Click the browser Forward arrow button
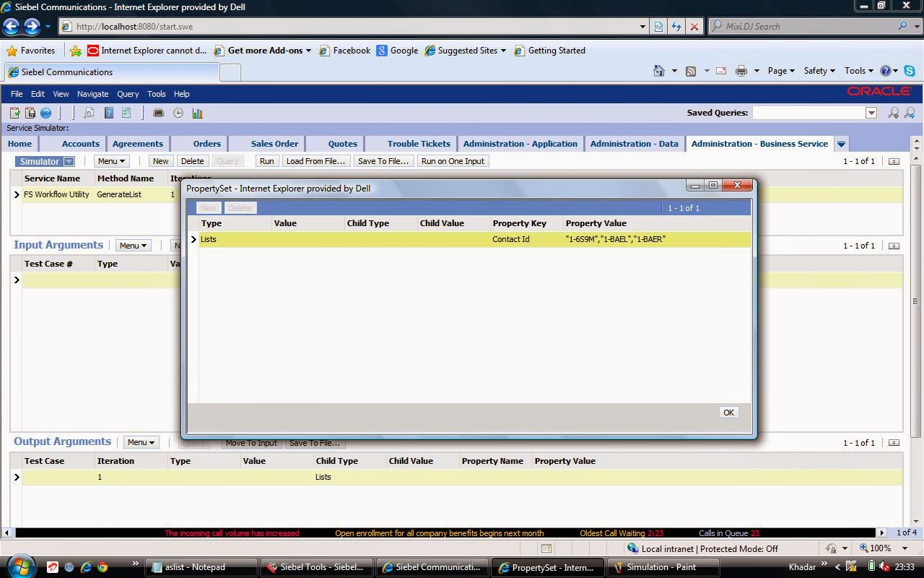The height and width of the screenshot is (578, 924). (x=32, y=27)
